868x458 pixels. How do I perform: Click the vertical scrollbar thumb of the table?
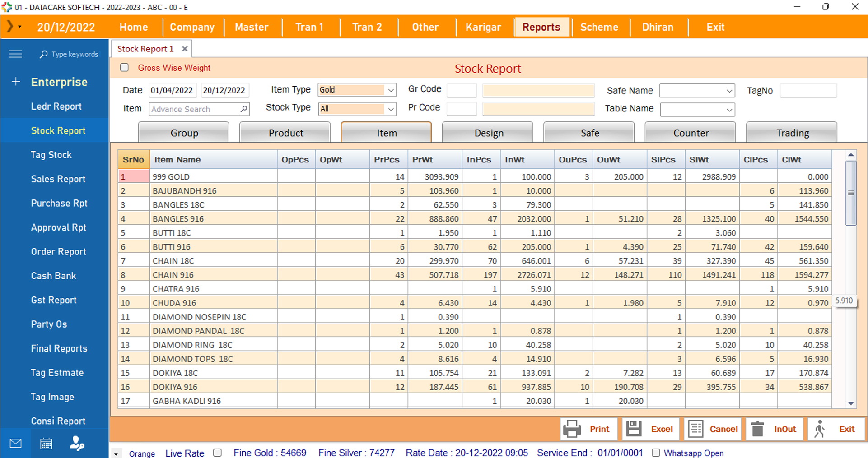click(x=851, y=193)
